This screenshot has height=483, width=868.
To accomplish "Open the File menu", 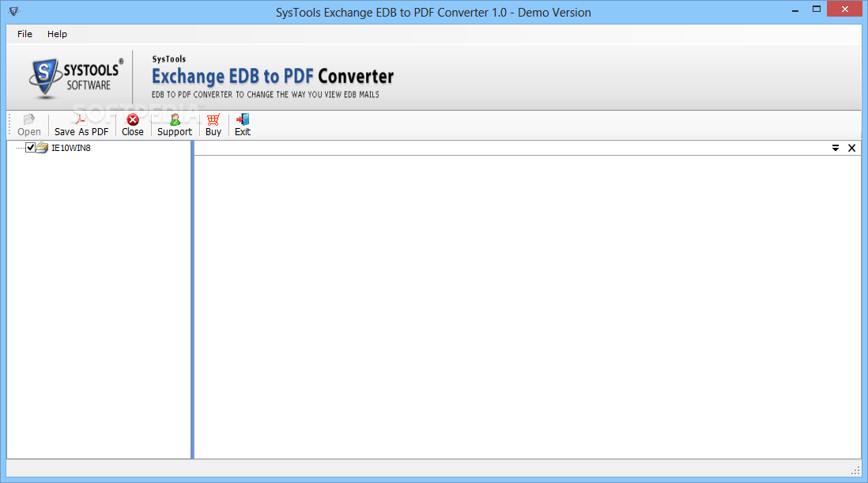I will click(x=25, y=34).
